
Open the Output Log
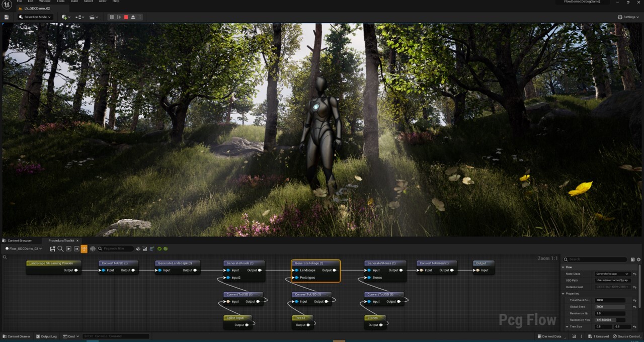tap(46, 336)
